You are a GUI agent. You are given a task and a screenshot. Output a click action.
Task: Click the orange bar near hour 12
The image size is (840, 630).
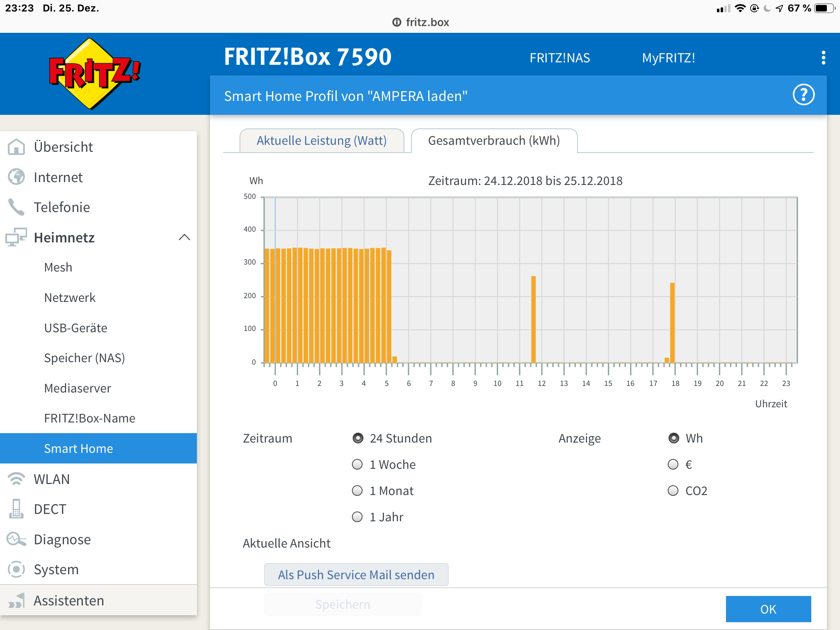tap(533, 320)
